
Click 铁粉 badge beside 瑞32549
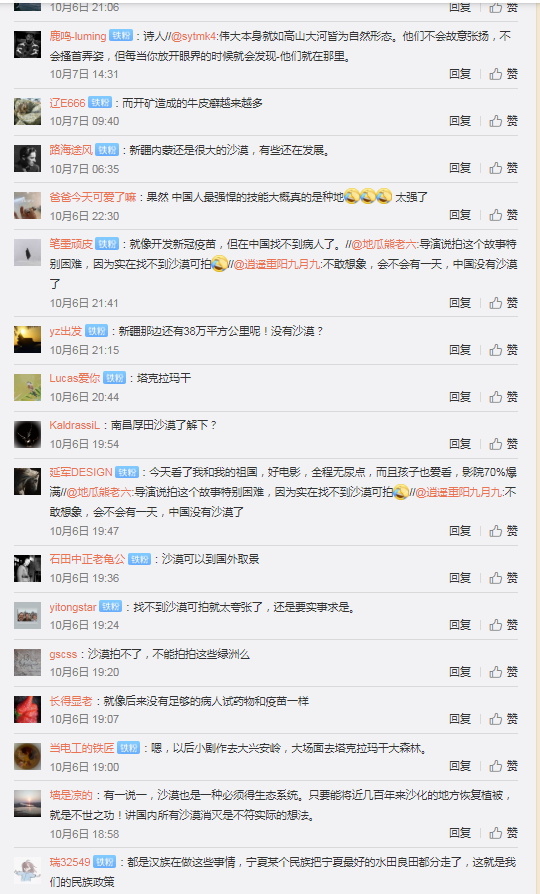pos(105,862)
